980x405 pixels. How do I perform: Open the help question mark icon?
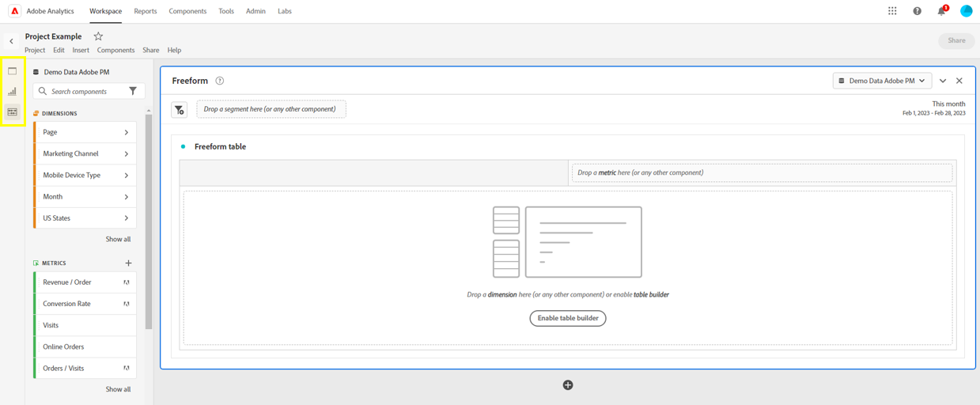(917, 11)
